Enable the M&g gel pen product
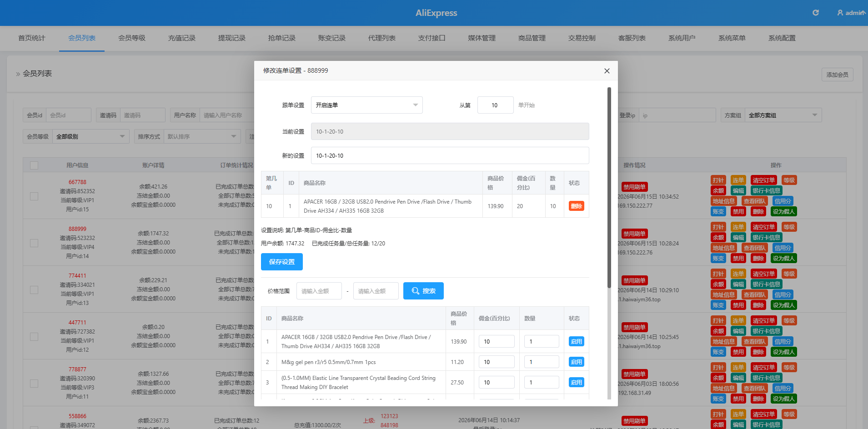This screenshot has height=429, width=868. (577, 362)
